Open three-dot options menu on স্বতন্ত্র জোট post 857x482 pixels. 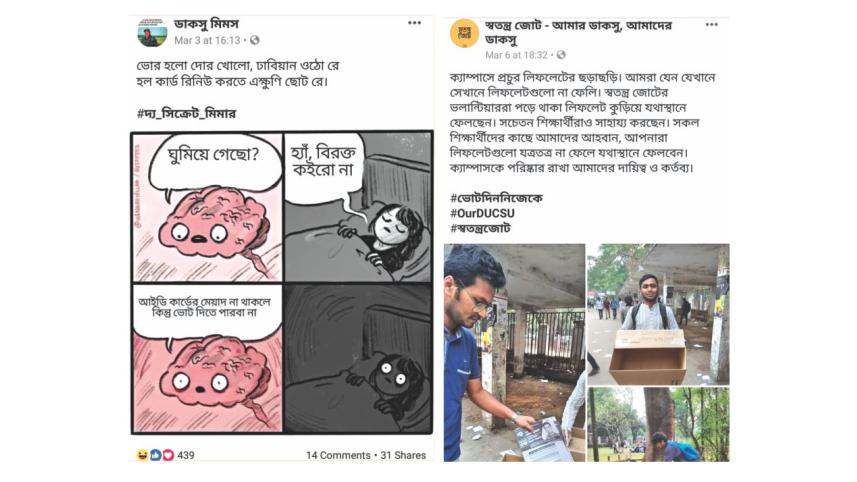(711, 25)
